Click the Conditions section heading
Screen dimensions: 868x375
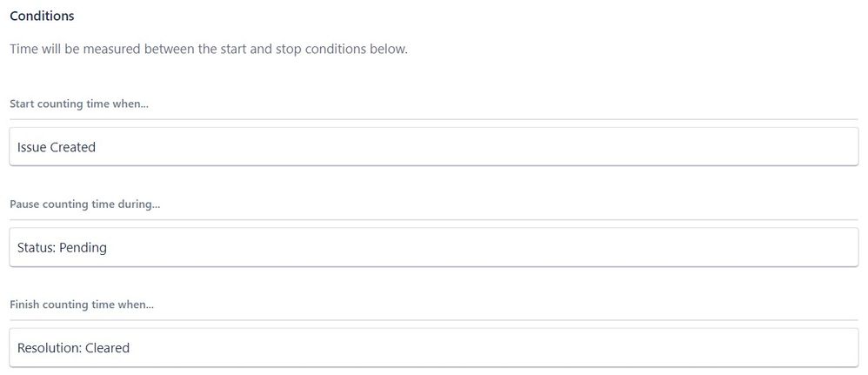tap(42, 16)
